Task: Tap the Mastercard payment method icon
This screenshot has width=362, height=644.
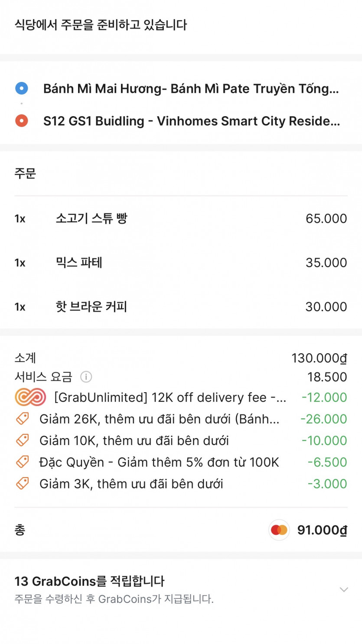Action: (279, 530)
